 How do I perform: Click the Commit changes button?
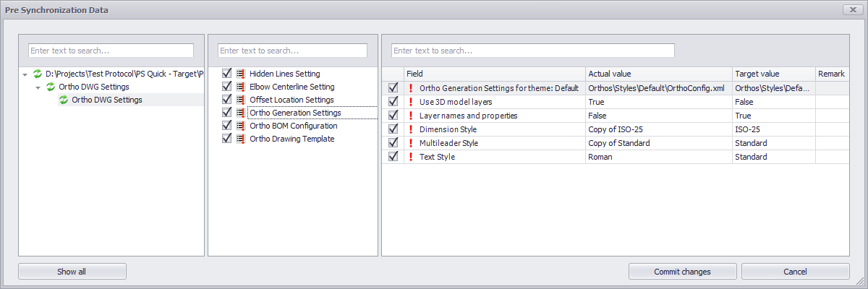point(682,272)
